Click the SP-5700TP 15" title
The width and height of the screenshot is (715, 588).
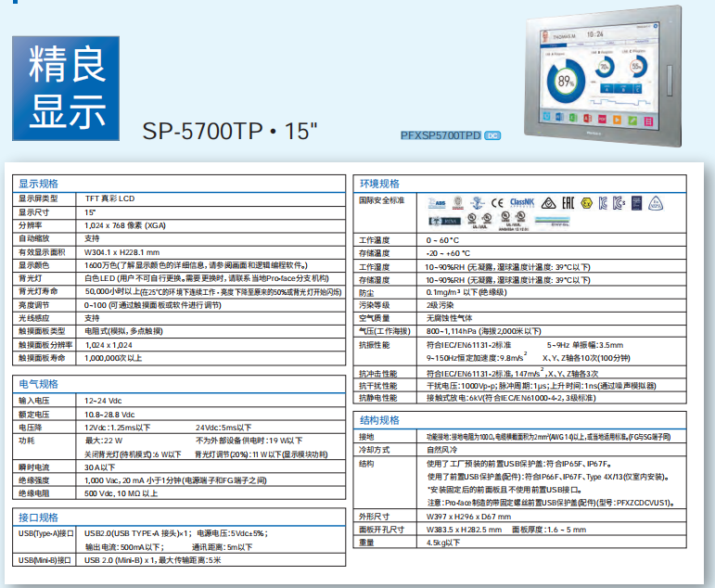point(229,132)
